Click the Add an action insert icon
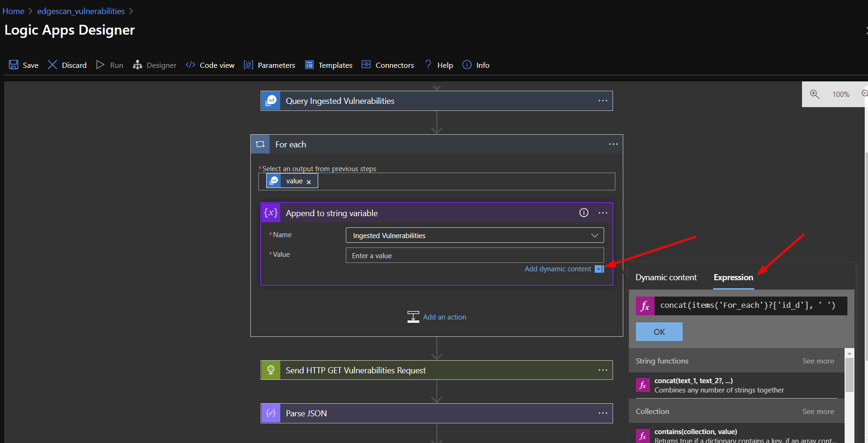 pyautogui.click(x=413, y=317)
